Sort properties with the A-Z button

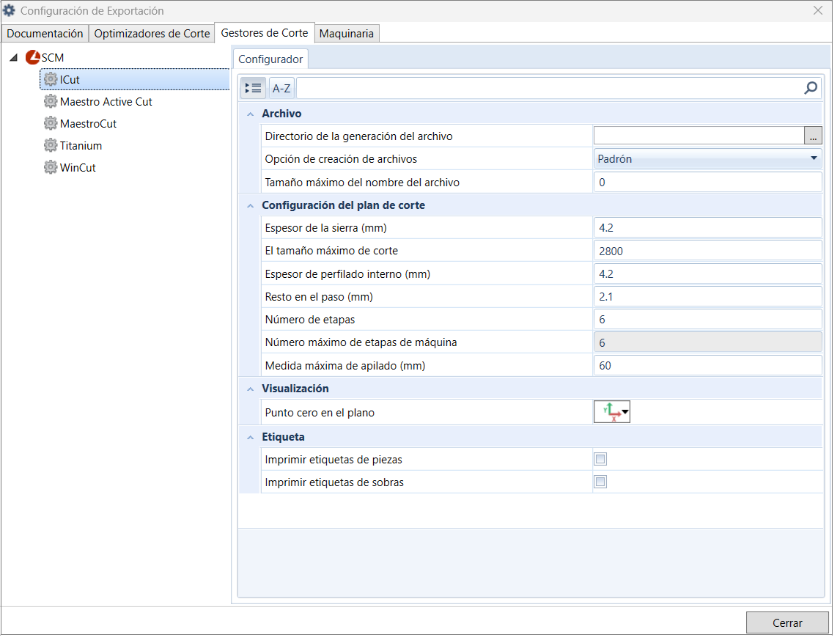pyautogui.click(x=281, y=88)
